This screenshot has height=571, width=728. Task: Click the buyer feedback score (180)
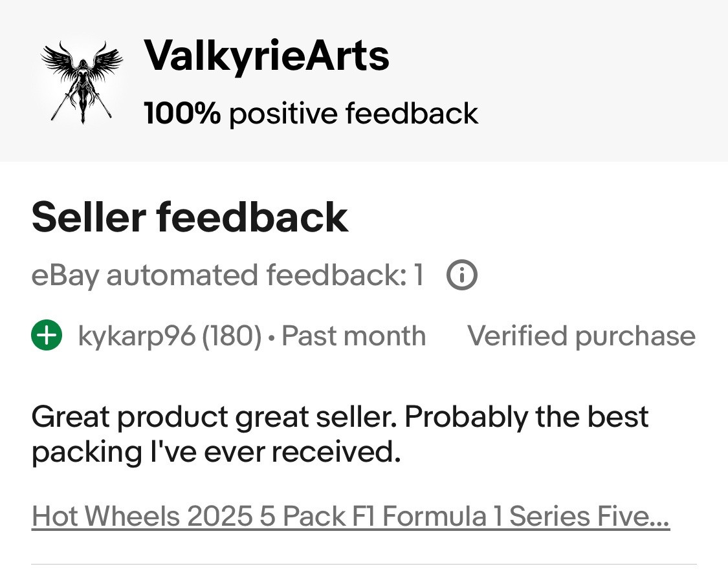[x=232, y=336]
